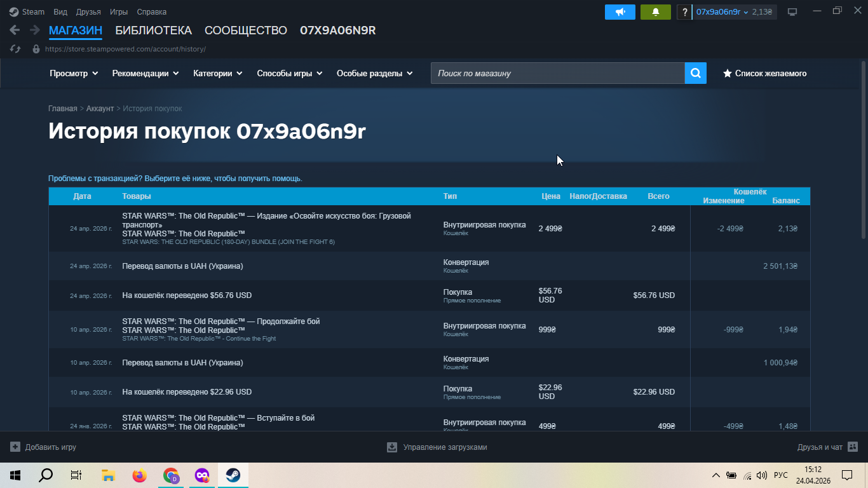Open Управление загрузками
This screenshot has height=488, width=868.
(x=437, y=447)
